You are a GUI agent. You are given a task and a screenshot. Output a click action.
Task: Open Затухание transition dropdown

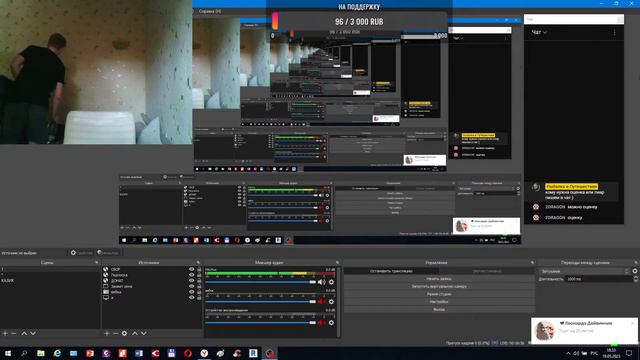(x=584, y=271)
